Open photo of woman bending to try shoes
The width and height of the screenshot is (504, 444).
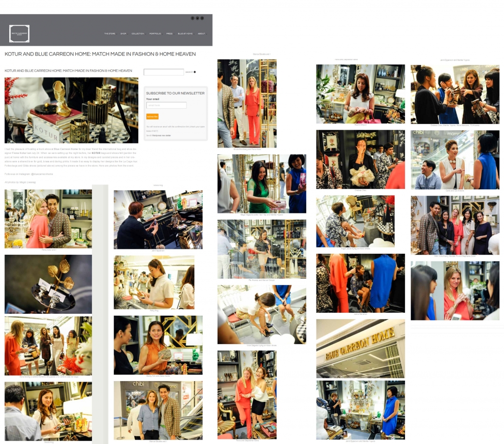click(262, 315)
